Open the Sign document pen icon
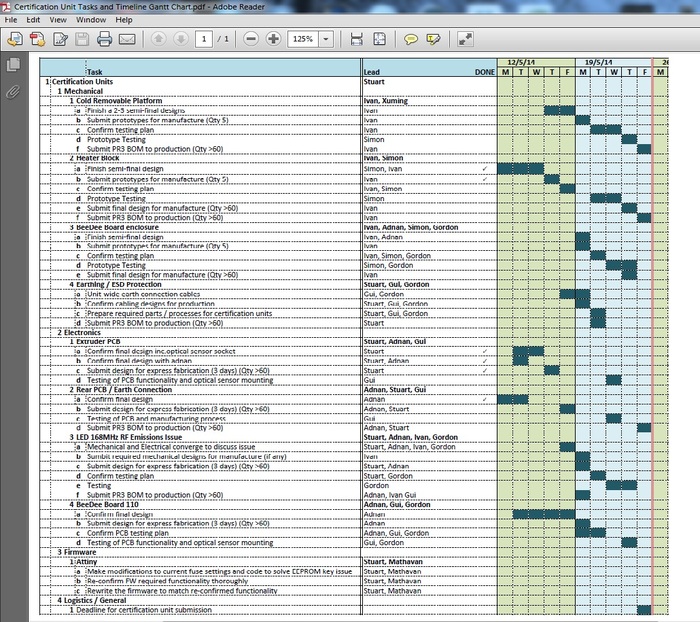The width and height of the screenshot is (700, 622). point(60,39)
